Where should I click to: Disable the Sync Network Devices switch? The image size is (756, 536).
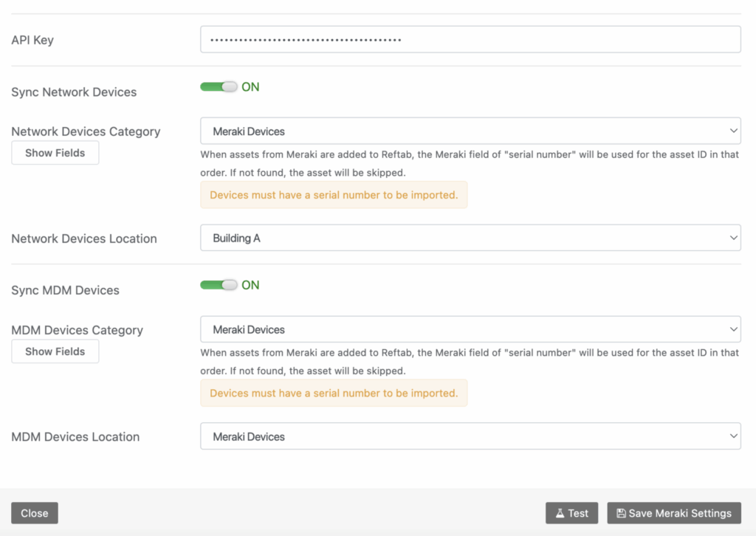coord(219,87)
